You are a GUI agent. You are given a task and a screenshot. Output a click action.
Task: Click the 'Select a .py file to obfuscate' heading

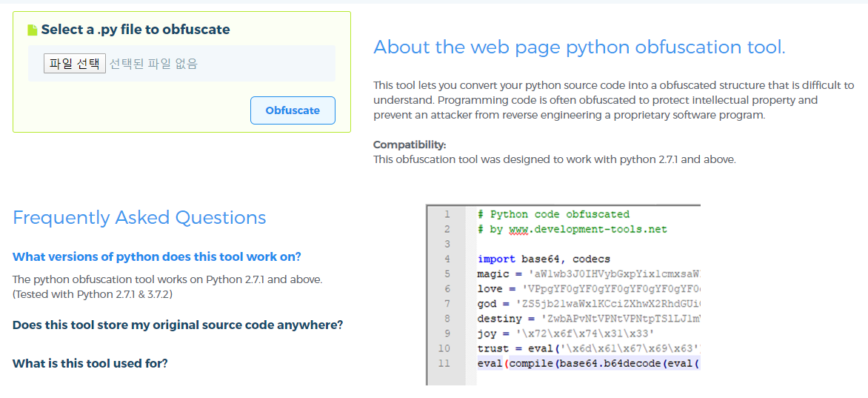136,30
